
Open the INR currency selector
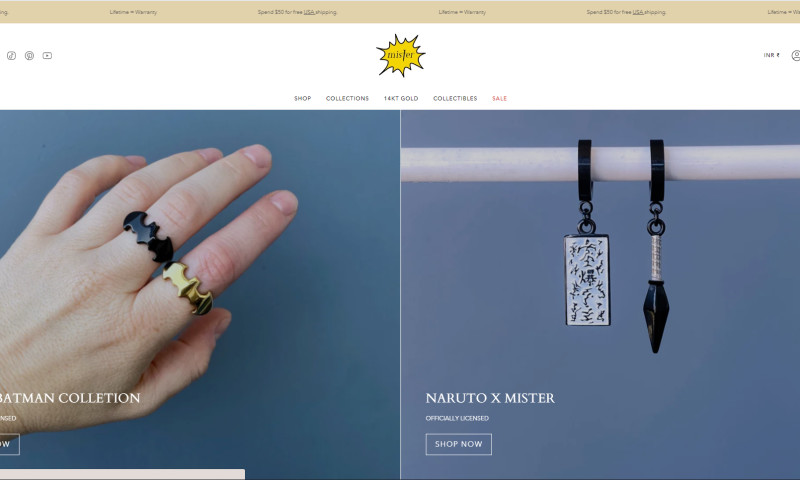[771, 55]
